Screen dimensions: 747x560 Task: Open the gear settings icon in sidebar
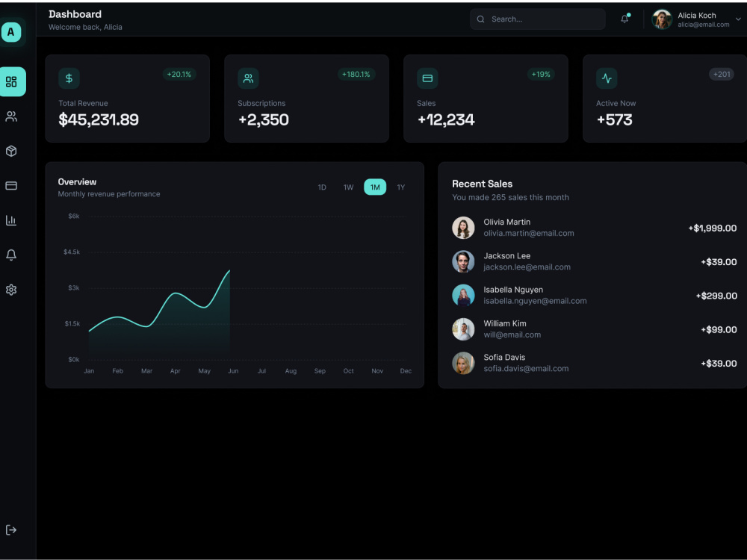coord(11,290)
